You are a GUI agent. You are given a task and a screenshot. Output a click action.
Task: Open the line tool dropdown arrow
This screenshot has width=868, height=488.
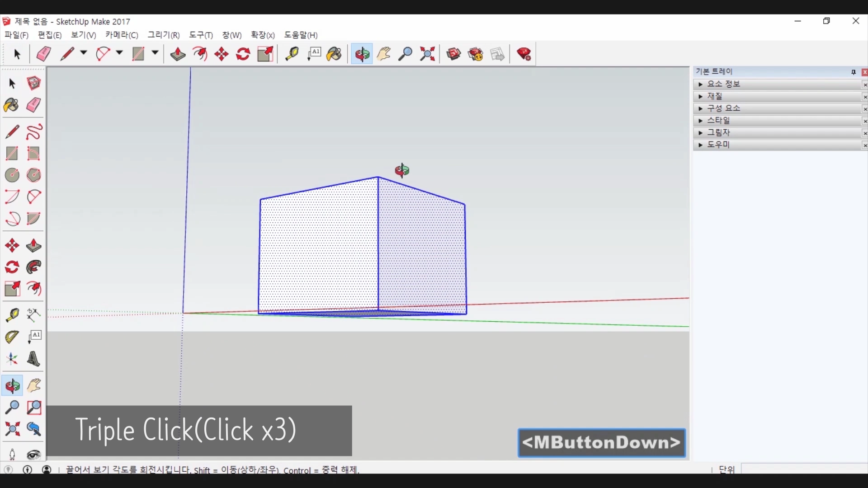click(x=84, y=53)
